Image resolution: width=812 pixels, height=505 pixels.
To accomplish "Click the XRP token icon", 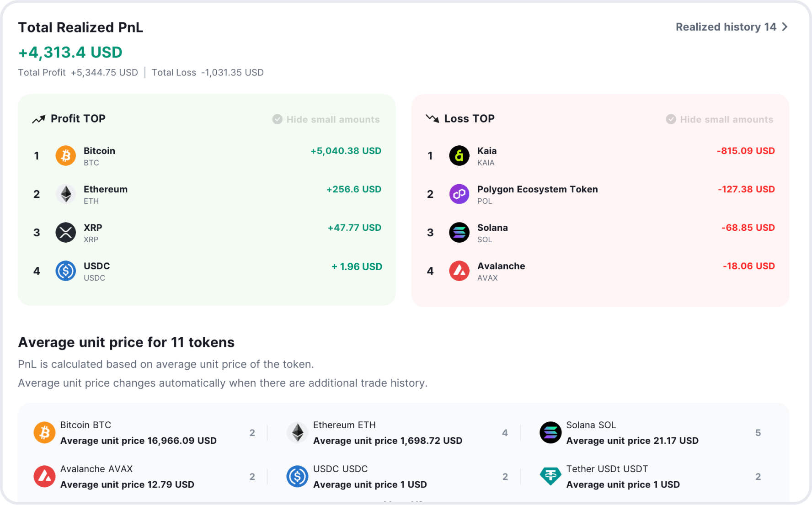I will pyautogui.click(x=65, y=232).
